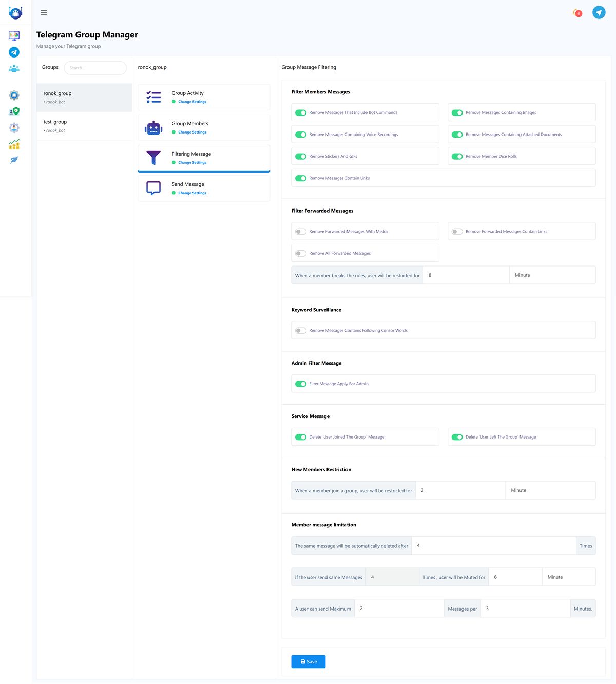Click the green shield user icon
The height and width of the screenshot is (684, 616).
coord(14,111)
